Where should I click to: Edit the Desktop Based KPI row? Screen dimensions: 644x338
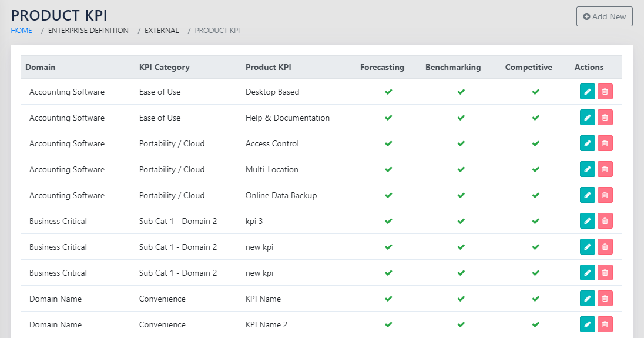pos(587,92)
